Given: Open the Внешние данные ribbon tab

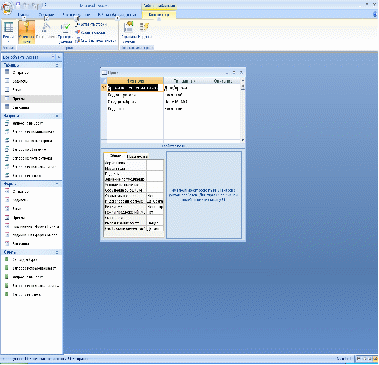Looking at the screenshot, I should (x=76, y=15).
